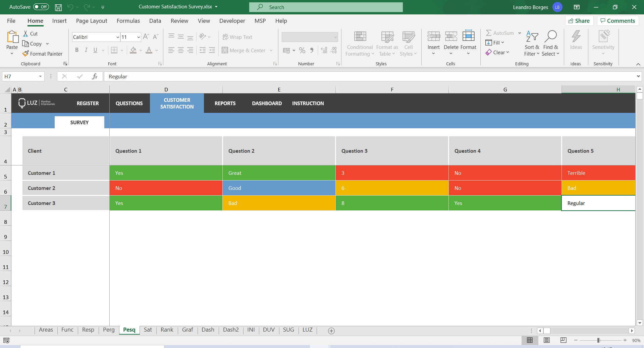Toggle italic formatting
Image resolution: width=644 pixels, height=348 pixels.
tap(86, 50)
